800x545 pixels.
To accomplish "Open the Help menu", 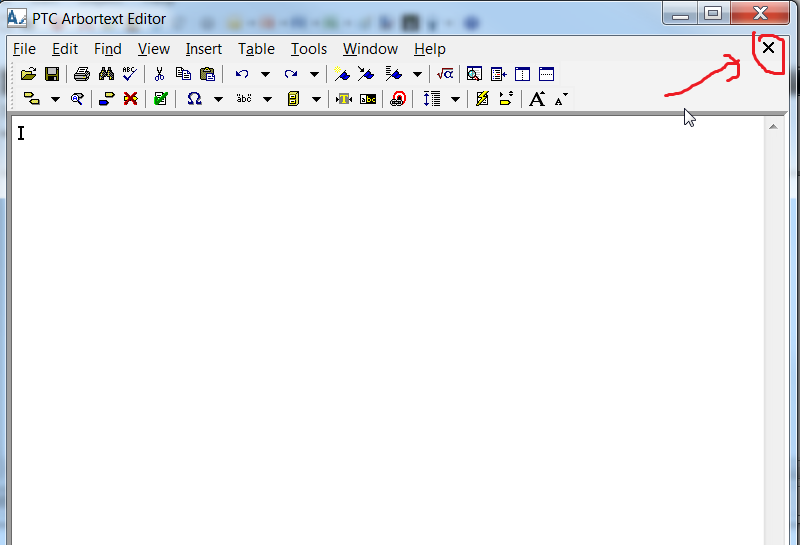I will pyautogui.click(x=430, y=49).
